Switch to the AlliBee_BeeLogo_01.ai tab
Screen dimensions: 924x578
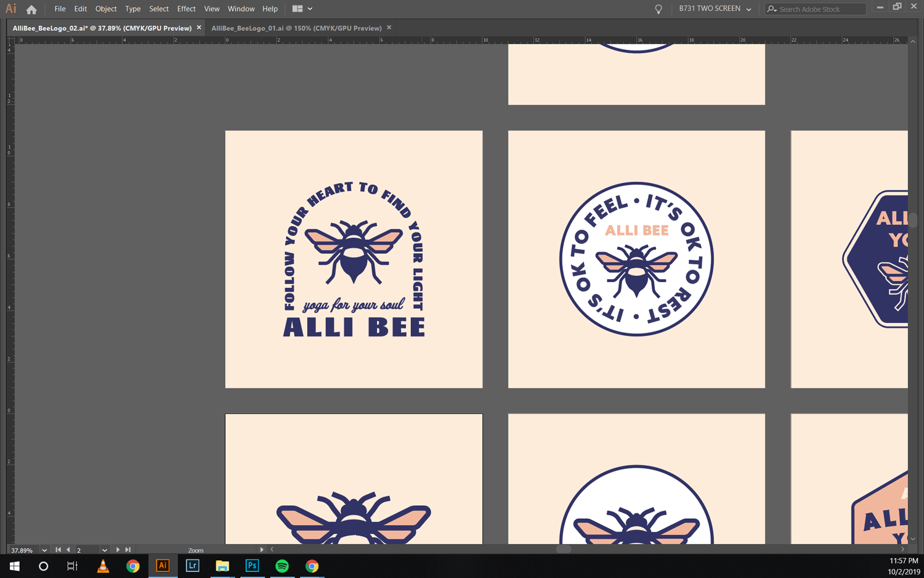[296, 28]
